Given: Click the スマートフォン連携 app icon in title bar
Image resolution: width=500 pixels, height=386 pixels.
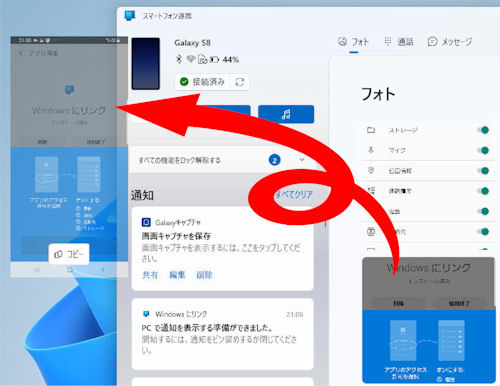Looking at the screenshot, I should (130, 16).
